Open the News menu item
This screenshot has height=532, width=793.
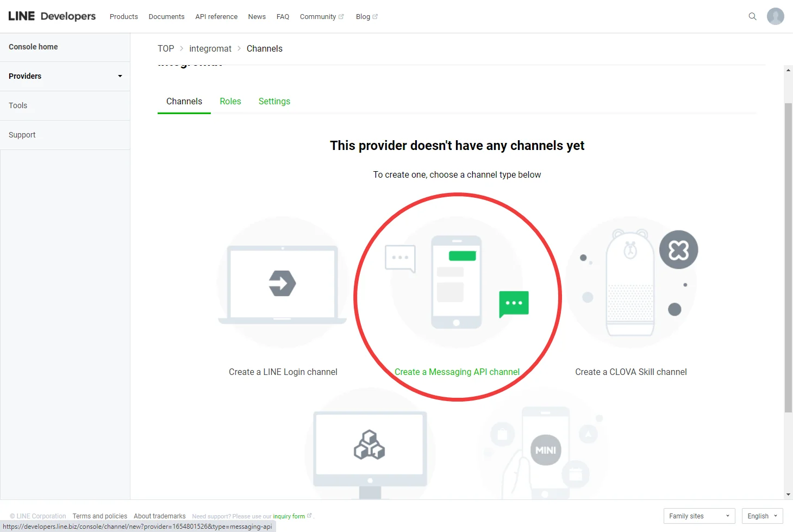257,17
